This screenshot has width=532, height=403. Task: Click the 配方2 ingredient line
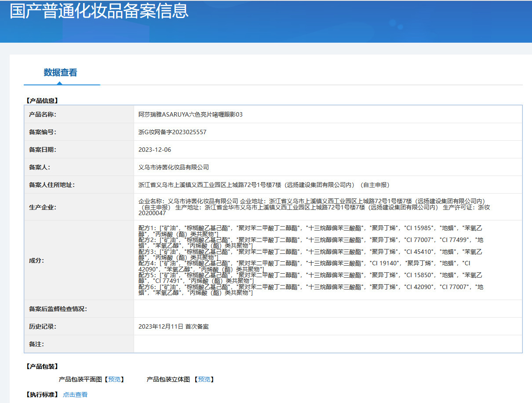(311, 243)
